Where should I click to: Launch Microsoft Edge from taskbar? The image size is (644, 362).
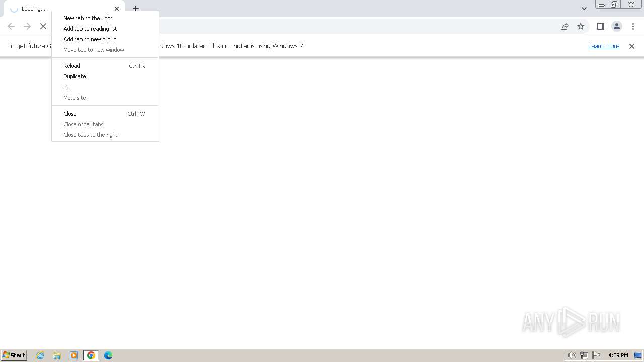pos(108,355)
